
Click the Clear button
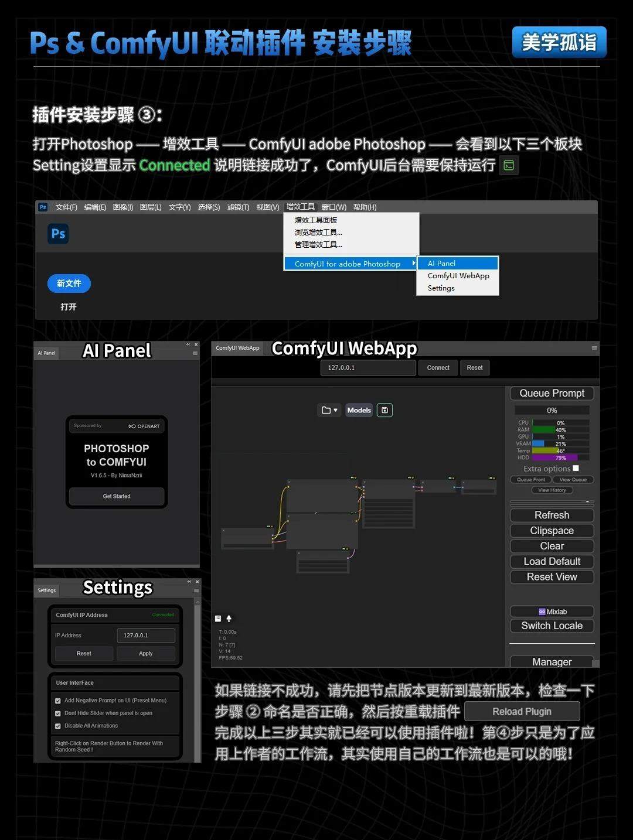[552, 546]
